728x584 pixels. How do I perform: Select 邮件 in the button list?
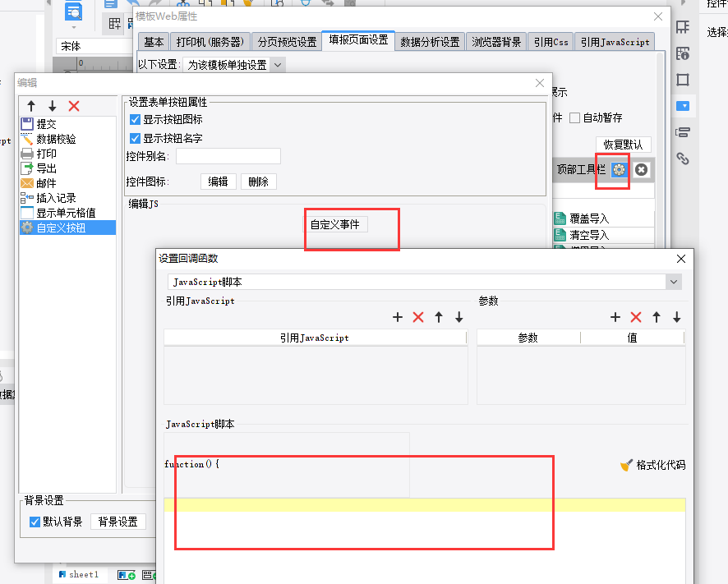click(67, 183)
